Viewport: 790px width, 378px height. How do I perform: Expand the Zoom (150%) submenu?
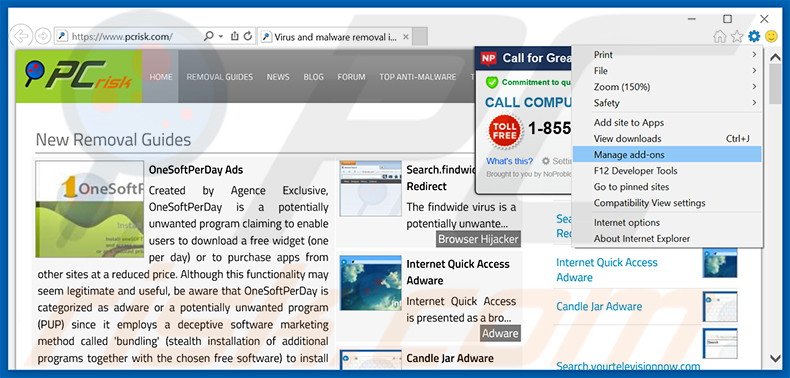pyautogui.click(x=667, y=87)
